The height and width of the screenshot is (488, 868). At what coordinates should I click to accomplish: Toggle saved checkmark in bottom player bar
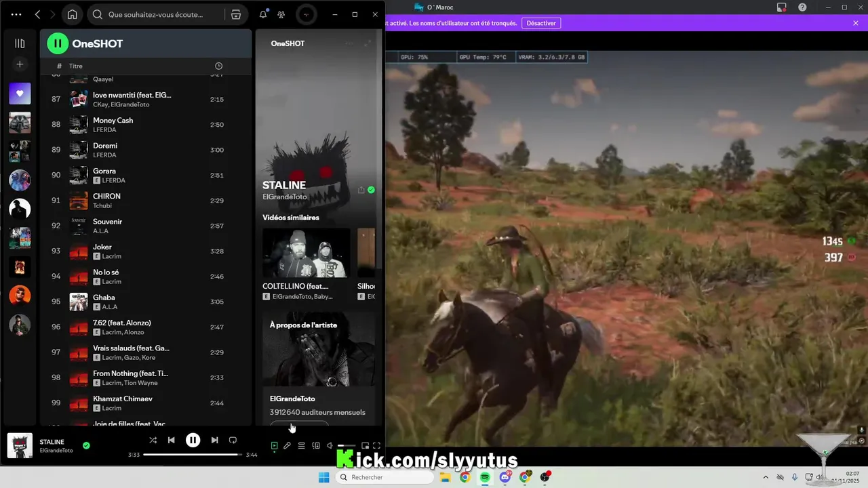(86, 446)
